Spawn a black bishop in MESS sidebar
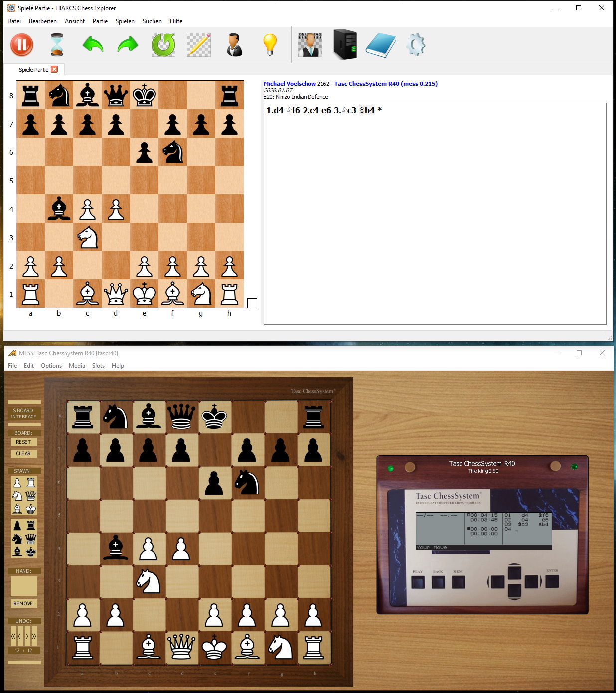616x693 pixels. [17, 552]
